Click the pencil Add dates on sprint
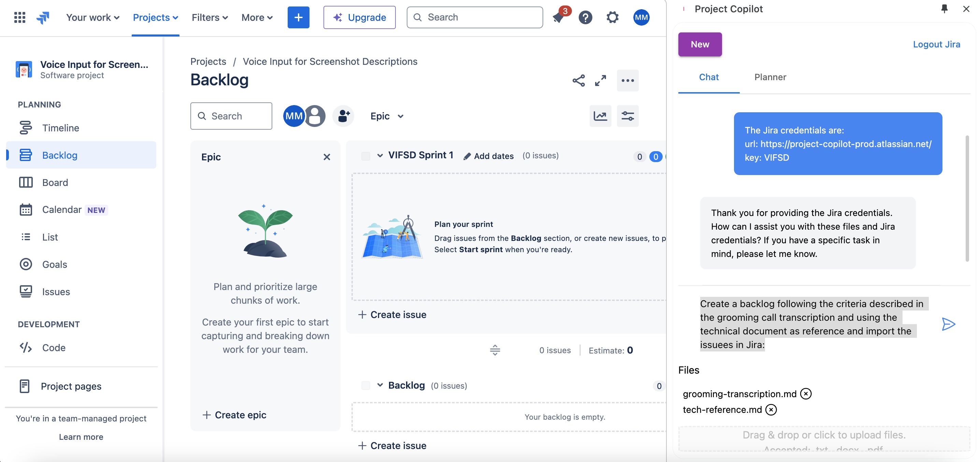The height and width of the screenshot is (462, 980). pyautogui.click(x=489, y=156)
